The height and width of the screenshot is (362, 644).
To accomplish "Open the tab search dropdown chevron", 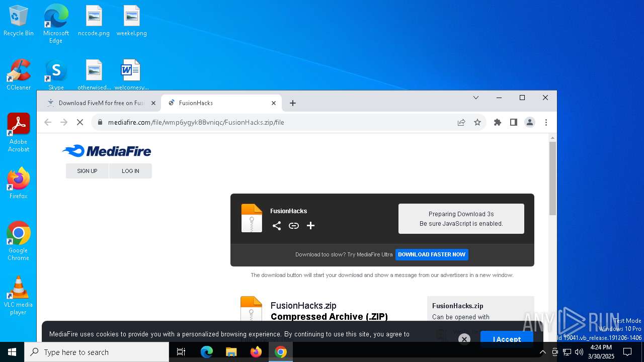I will pos(476,98).
